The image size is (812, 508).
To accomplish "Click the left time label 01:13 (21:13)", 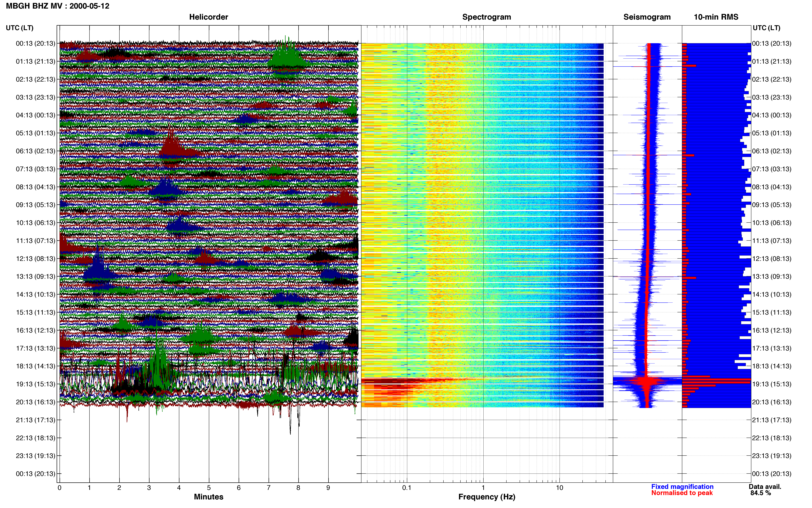I will coord(35,61).
